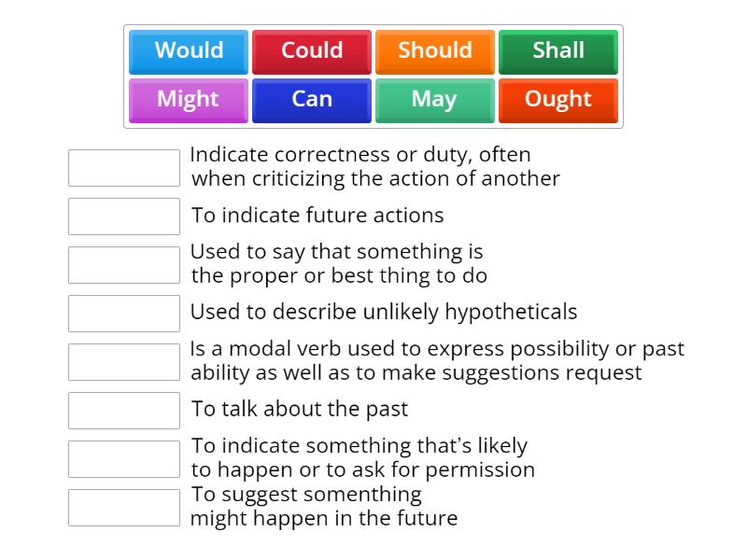
Task: Click the slot beside 'likely to happen or ask permission'
Action: point(123,457)
